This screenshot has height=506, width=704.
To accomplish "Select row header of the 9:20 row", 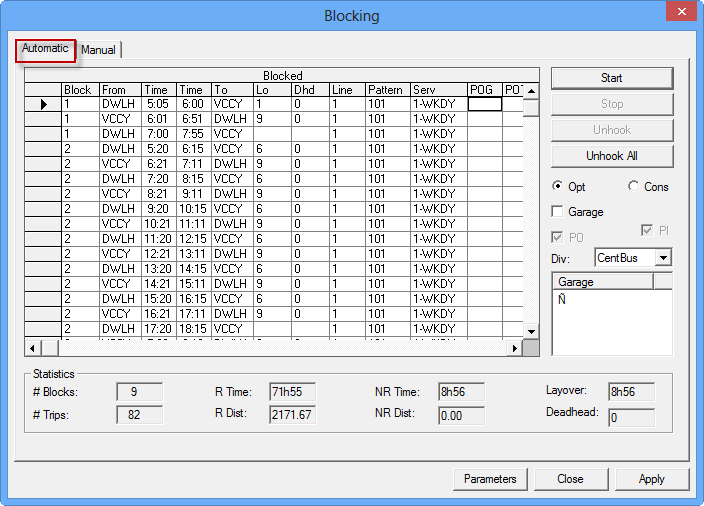I will pyautogui.click(x=43, y=209).
